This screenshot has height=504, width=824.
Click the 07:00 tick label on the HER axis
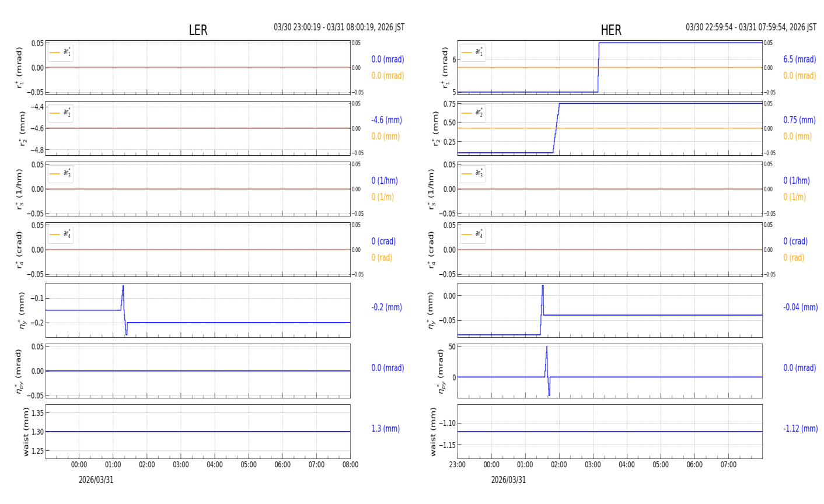click(728, 465)
